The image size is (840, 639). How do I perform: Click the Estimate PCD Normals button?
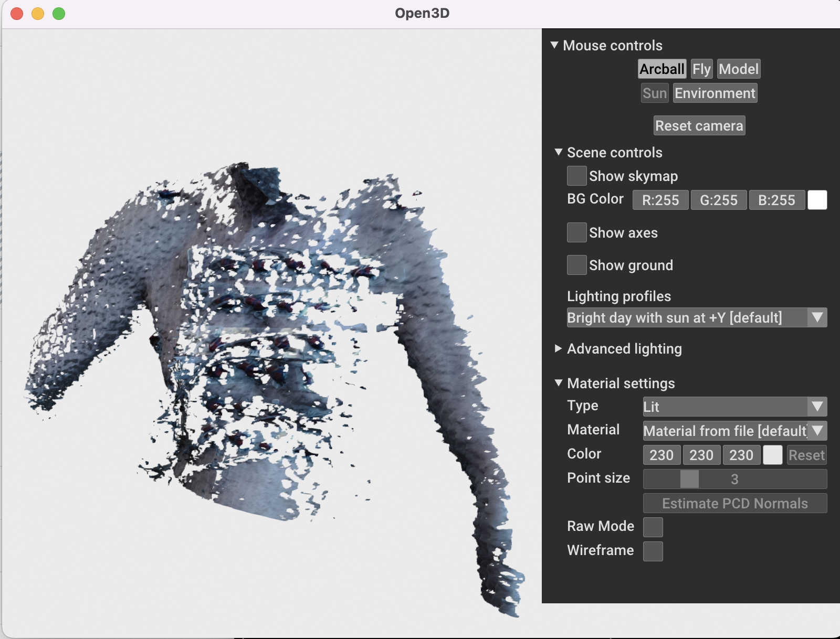coord(734,503)
